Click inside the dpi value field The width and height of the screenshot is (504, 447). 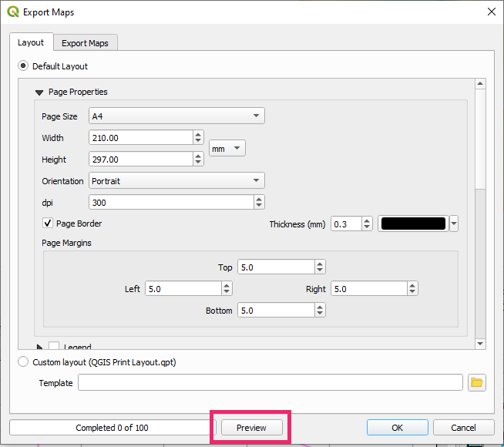point(171,203)
